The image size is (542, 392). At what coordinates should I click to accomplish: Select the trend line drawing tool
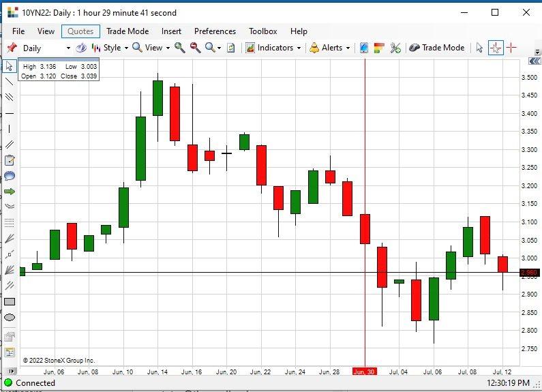coord(10,82)
